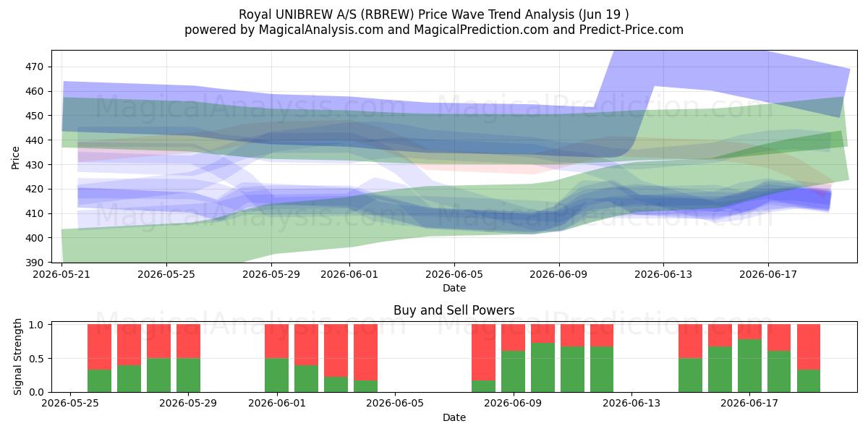Select the 'Buy and Sell Powers' chart title

tap(454, 310)
